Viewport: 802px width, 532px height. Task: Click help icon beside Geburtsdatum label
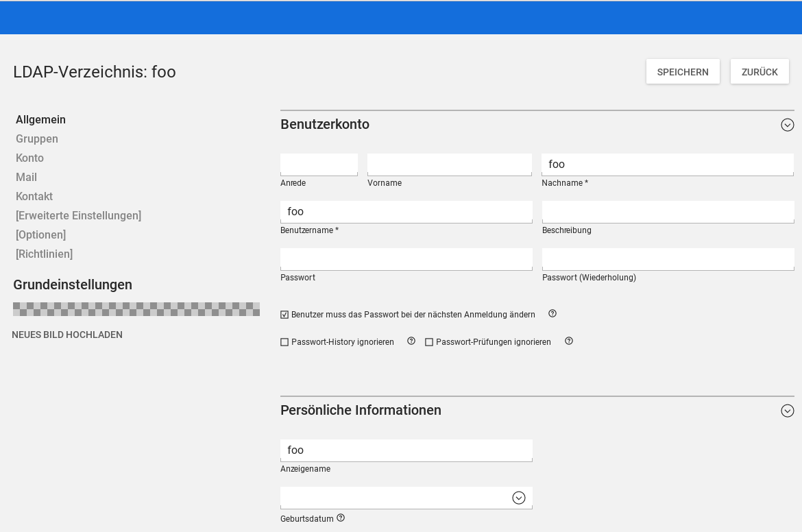(341, 518)
